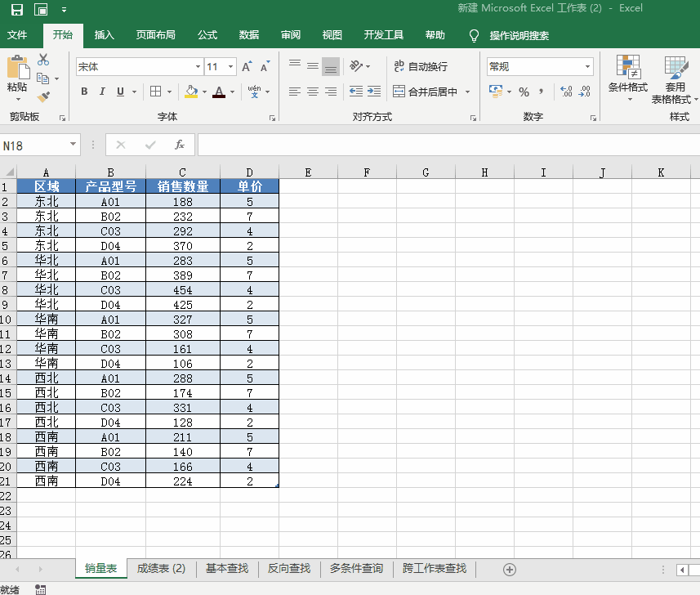700x595 pixels.
Task: Click the yellow fill color button
Action: [x=191, y=92]
